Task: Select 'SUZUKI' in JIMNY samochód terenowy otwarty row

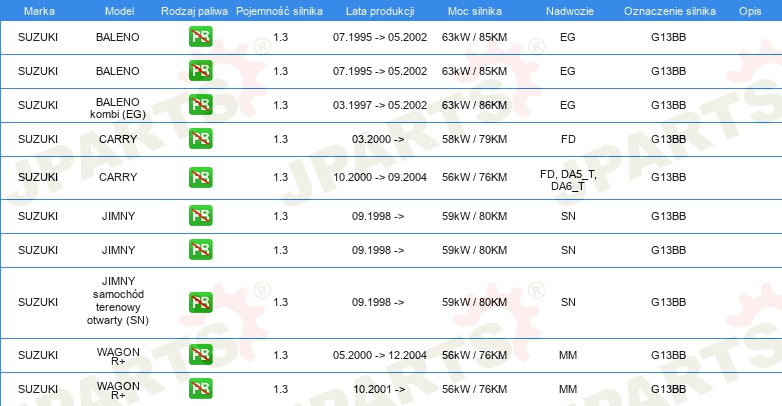Action: pos(38,302)
